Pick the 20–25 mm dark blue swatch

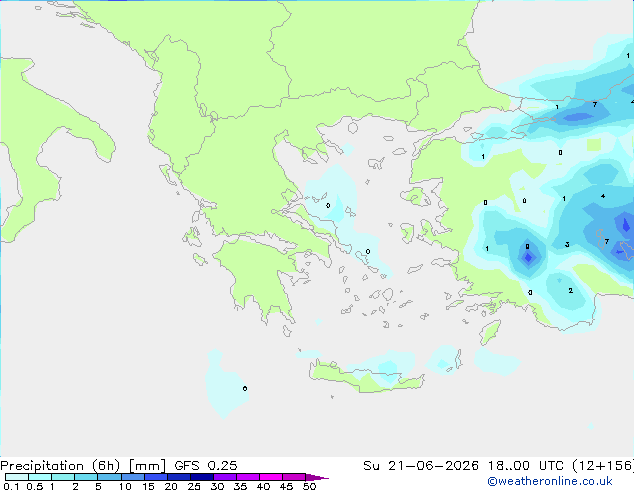coord(179,477)
